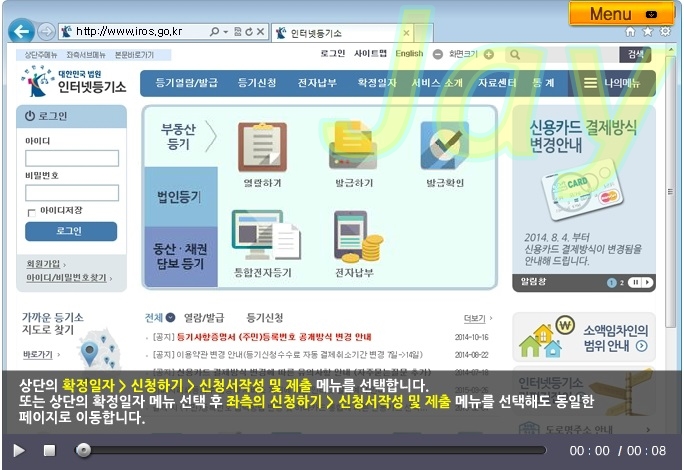This screenshot has width=684, height=470.
Task: Click the stop loading X icon in address bar
Action: 260,31
